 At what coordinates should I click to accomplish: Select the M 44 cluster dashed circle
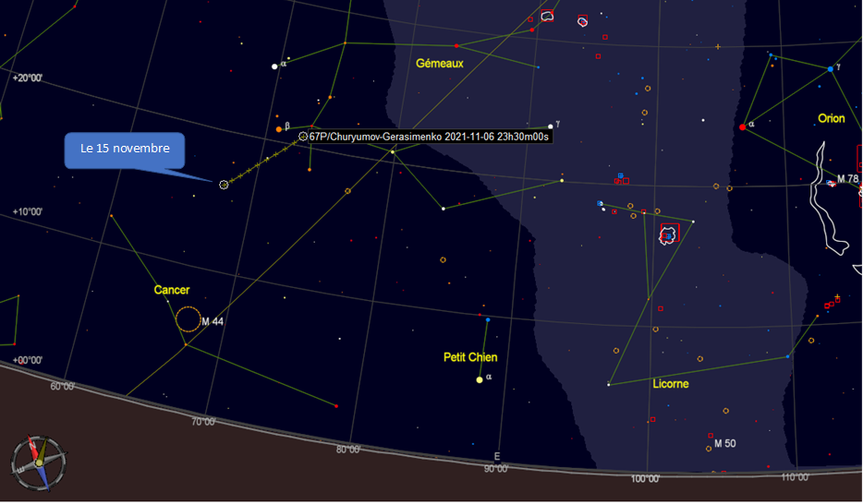tap(188, 319)
